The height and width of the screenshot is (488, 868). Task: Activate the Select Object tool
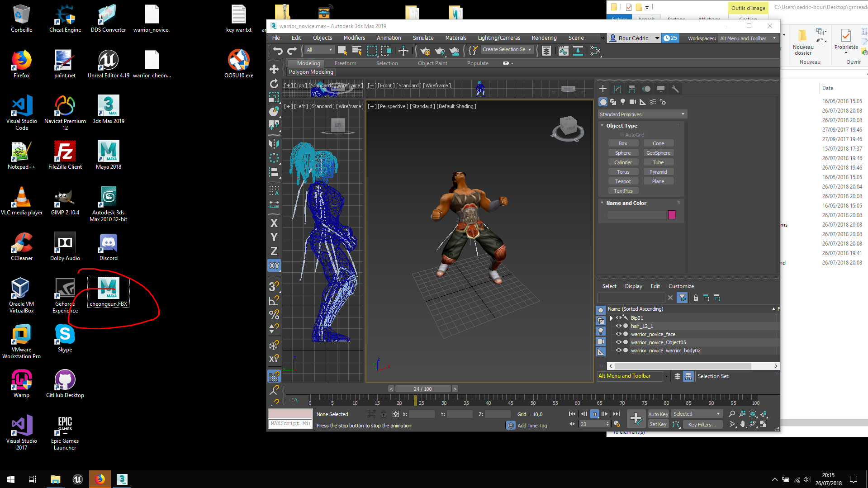point(342,51)
